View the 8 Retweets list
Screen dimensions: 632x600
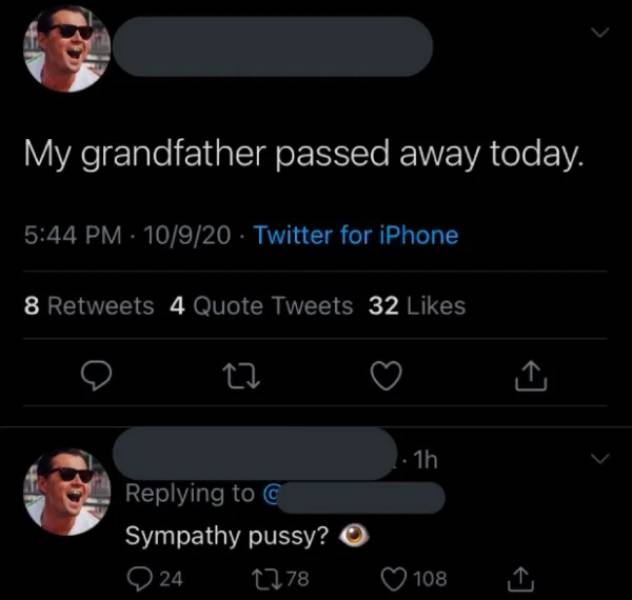[x=89, y=306]
